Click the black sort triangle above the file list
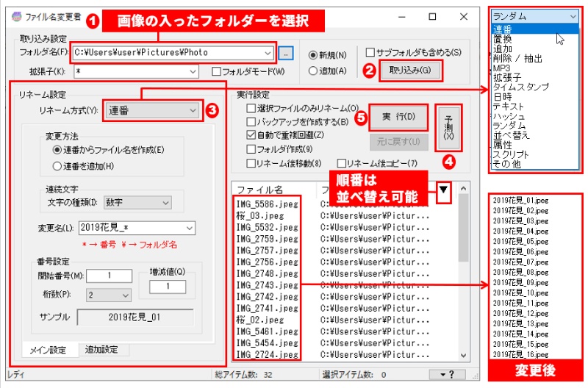 [x=443, y=191]
